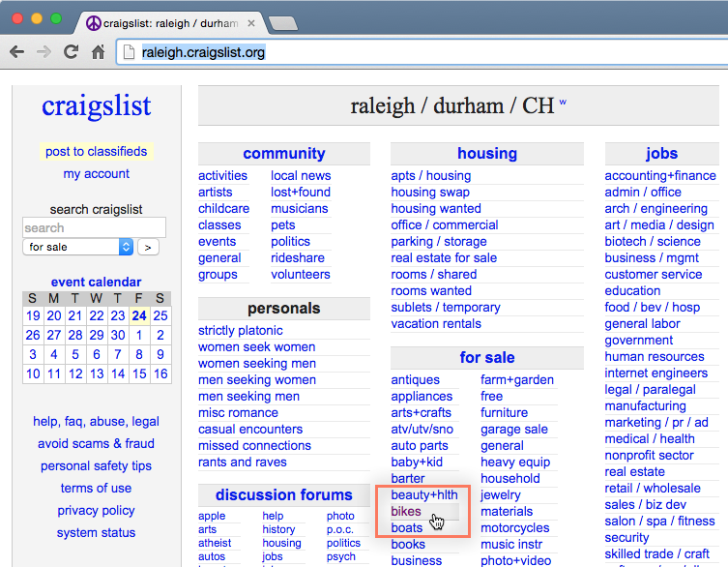Click the browser home icon
The image size is (728, 567).
[x=98, y=52]
